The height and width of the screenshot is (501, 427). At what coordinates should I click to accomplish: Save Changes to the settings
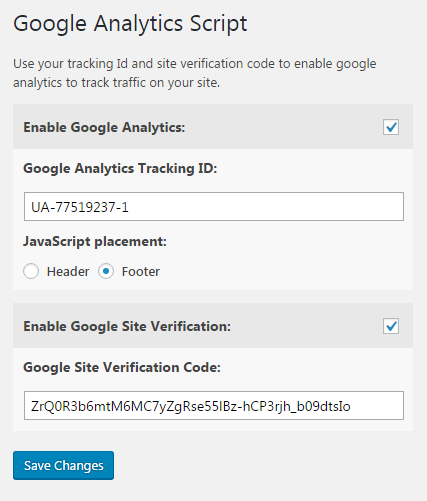63,465
